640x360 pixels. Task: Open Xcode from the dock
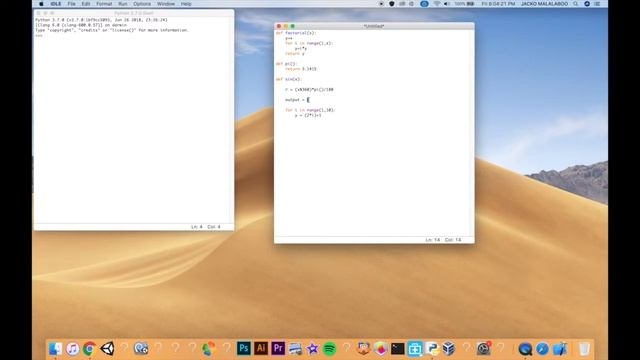[x=560, y=349]
